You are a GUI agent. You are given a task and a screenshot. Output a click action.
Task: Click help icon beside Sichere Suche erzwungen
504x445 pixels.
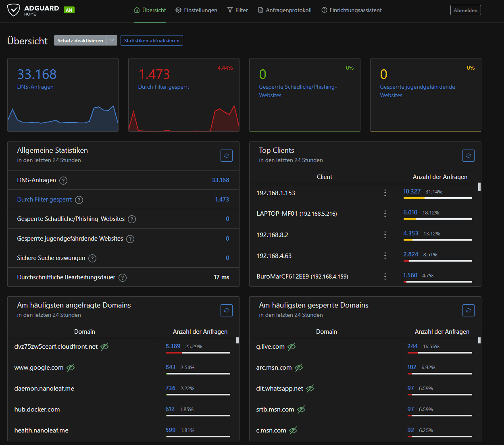click(92, 258)
